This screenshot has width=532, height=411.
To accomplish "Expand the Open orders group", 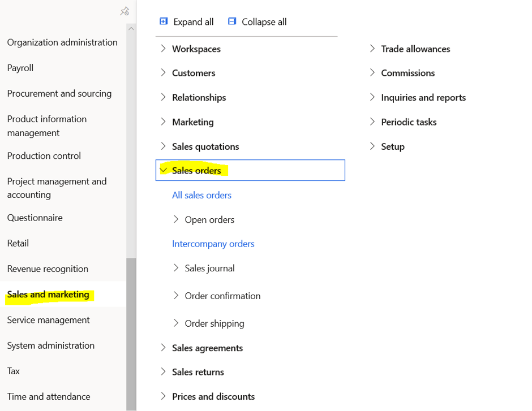I will point(176,219).
